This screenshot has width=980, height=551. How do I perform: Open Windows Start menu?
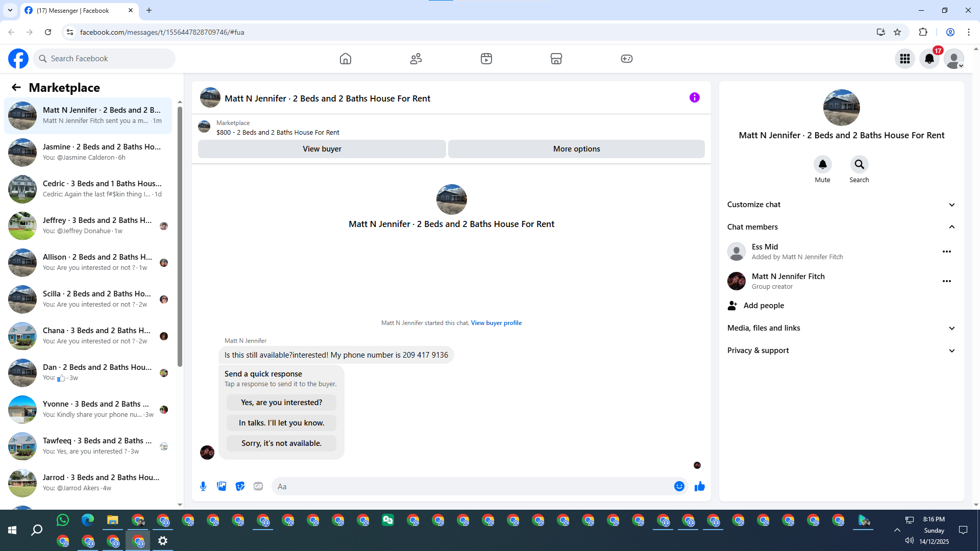(12, 531)
